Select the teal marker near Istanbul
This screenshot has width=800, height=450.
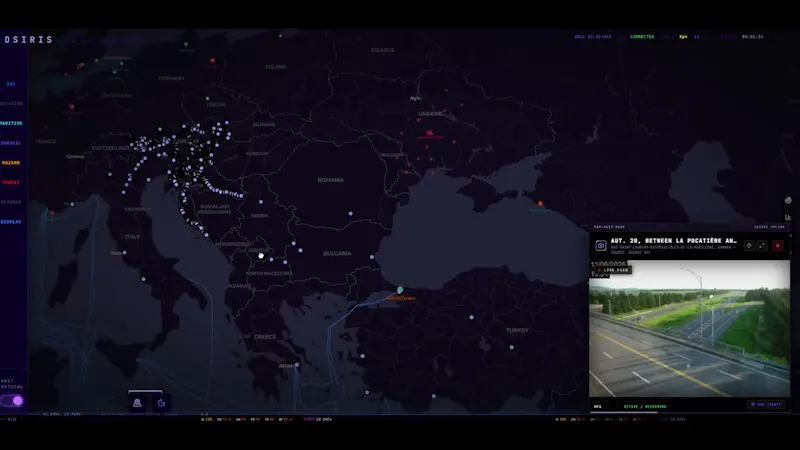click(x=400, y=290)
